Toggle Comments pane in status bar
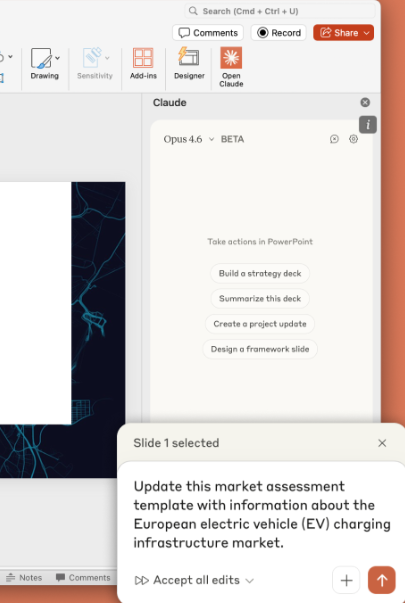 pyautogui.click(x=83, y=577)
